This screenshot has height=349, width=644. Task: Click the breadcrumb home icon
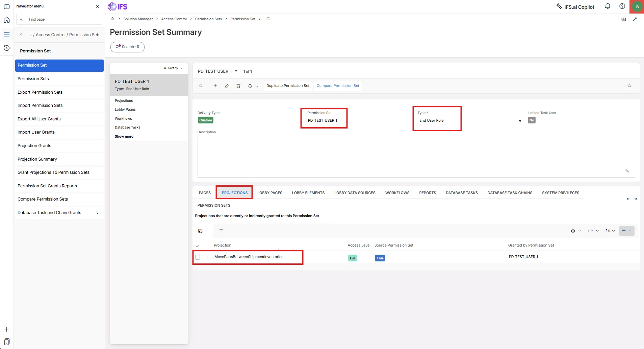(112, 19)
